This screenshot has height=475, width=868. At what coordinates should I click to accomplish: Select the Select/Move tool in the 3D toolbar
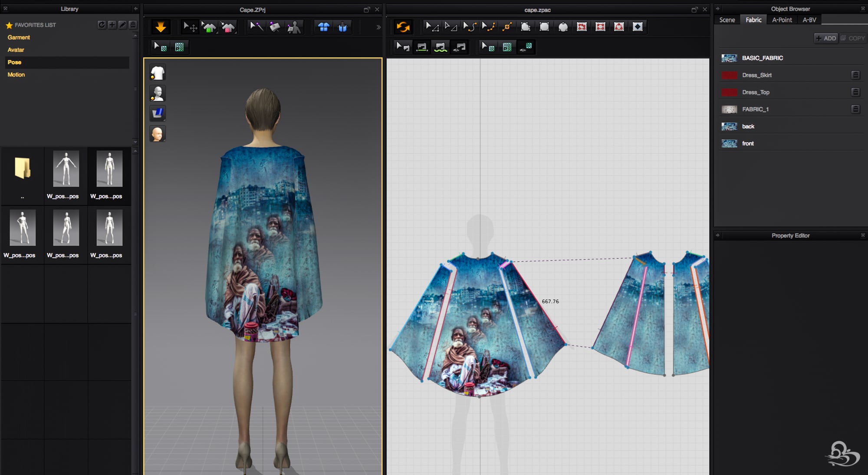click(x=190, y=27)
